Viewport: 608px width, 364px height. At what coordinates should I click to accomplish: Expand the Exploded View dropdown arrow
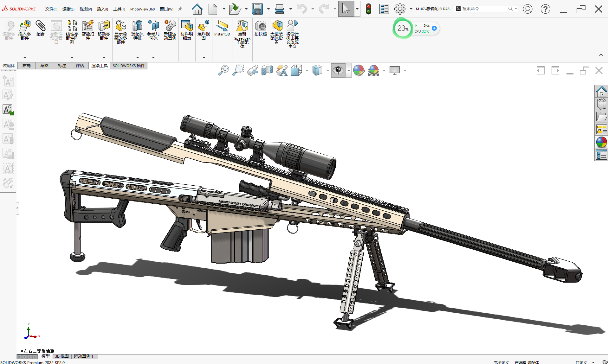[x=204, y=57]
